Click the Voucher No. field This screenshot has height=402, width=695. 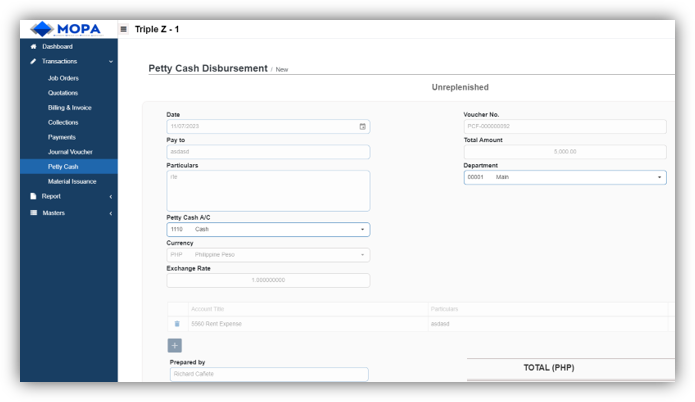pos(565,126)
